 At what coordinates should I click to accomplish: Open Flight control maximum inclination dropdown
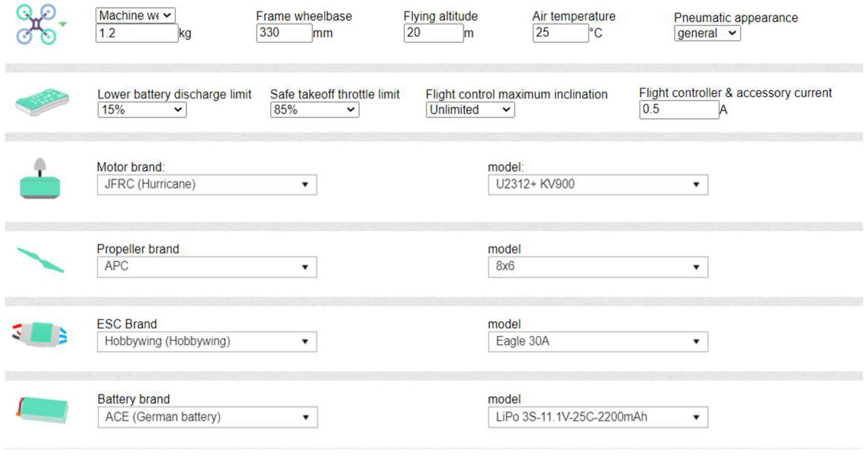point(470,110)
